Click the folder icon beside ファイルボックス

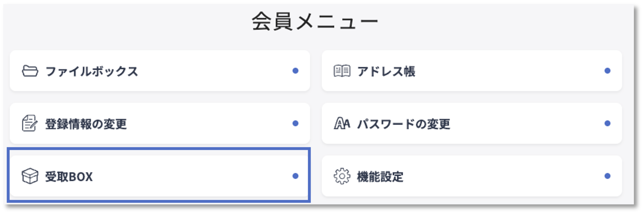pyautogui.click(x=30, y=71)
